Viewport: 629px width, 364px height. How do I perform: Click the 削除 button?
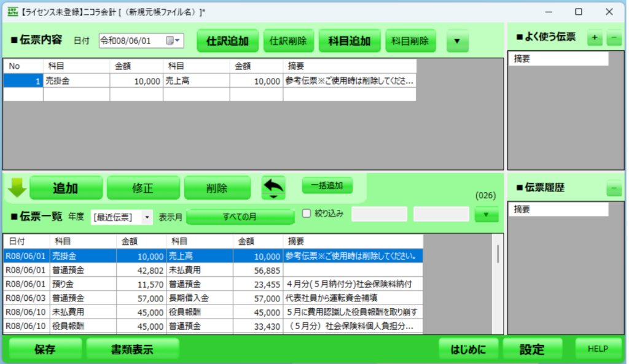[217, 188]
